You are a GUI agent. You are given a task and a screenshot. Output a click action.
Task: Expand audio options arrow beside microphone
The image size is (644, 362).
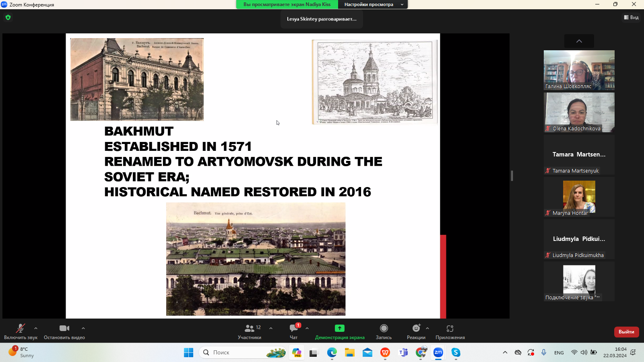[36, 328]
